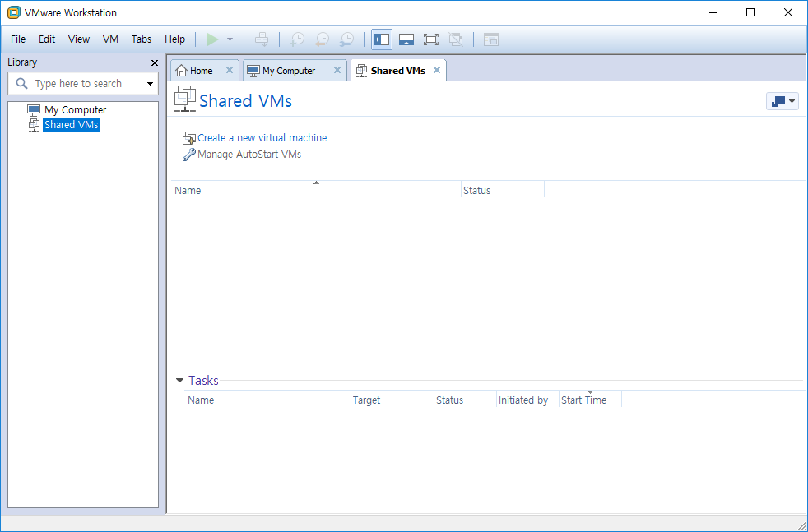
Task: Click Create a new virtual machine link
Action: [x=262, y=137]
